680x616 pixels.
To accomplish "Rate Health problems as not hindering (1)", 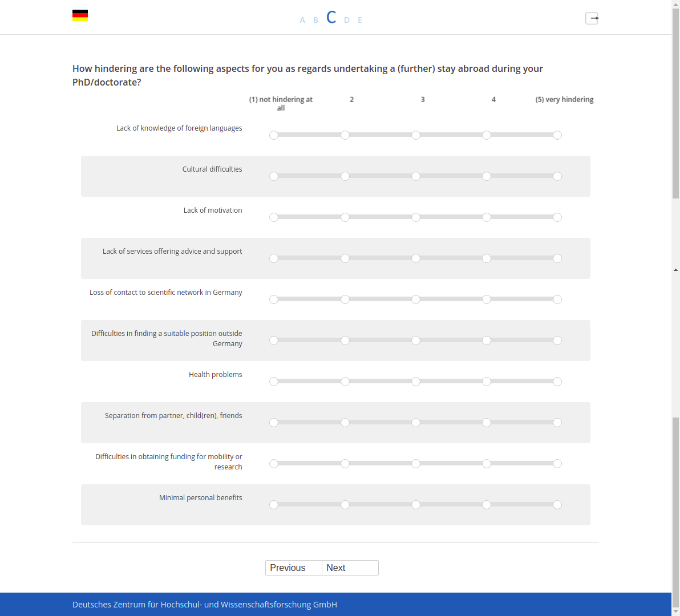I will (274, 382).
